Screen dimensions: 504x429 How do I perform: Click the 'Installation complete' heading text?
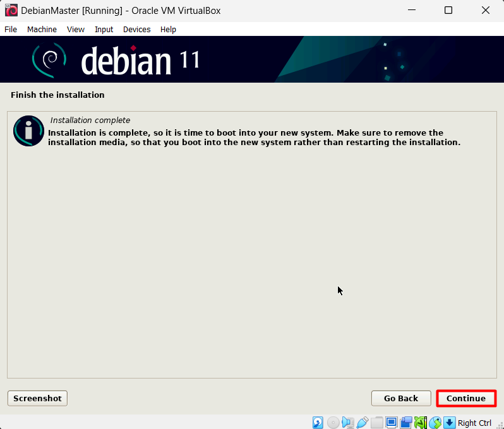pyautogui.click(x=90, y=120)
